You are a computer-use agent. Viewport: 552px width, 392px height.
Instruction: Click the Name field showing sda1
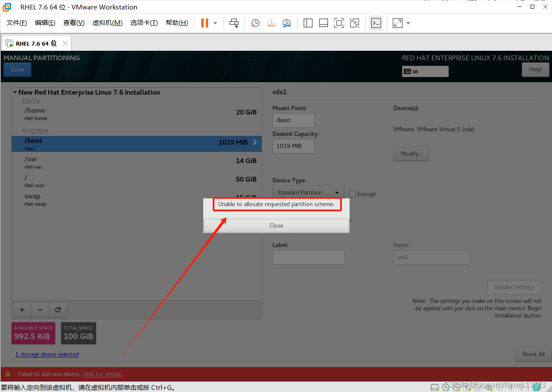[432, 257]
